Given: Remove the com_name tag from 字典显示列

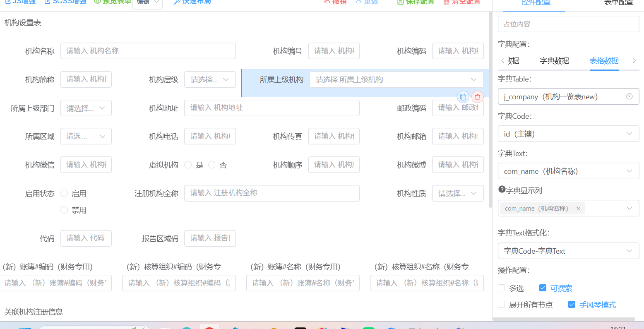Looking at the screenshot, I should [578, 209].
